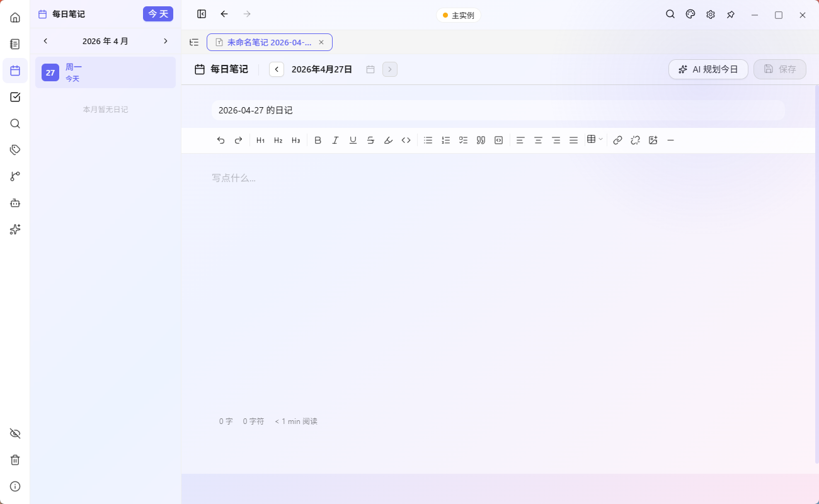819x504 pixels.
Task: Open the tags panel in the sidebar
Action: coord(15,150)
